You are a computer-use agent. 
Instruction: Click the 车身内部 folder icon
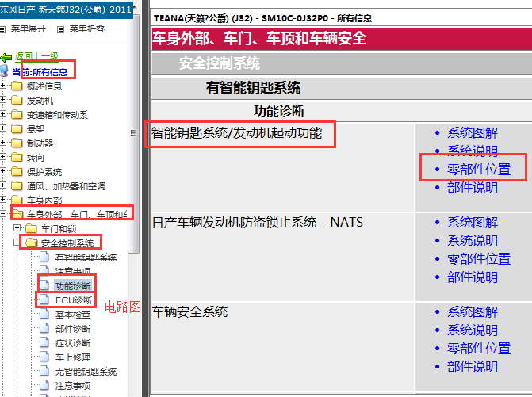pyautogui.click(x=17, y=200)
